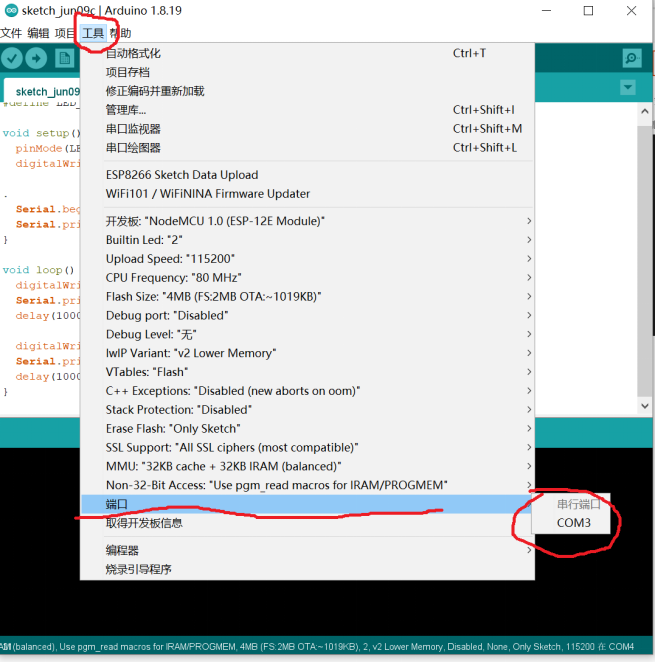Viewport: 656px width, 663px height.
Task: Open the 项目 menu
Action: click(x=66, y=33)
